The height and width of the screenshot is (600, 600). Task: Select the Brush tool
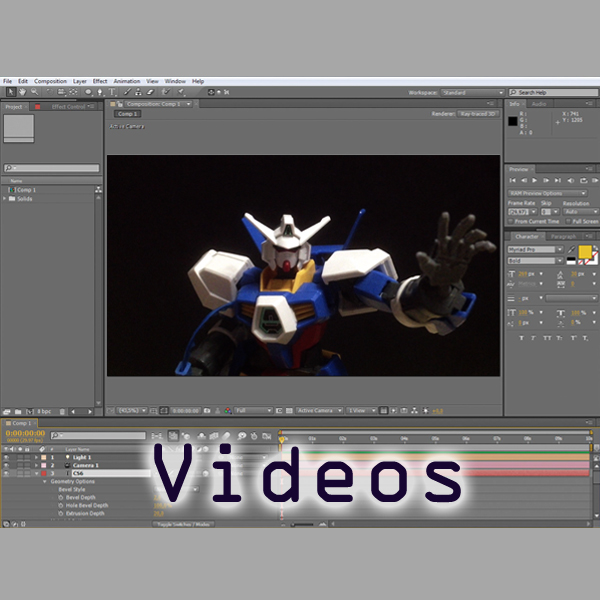[127, 92]
